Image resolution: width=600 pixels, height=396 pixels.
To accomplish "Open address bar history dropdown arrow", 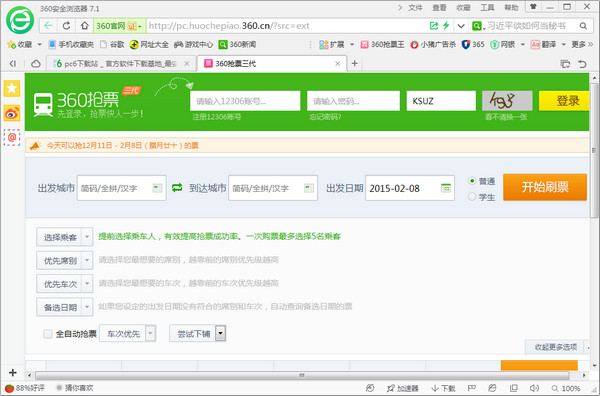I will tap(461, 26).
